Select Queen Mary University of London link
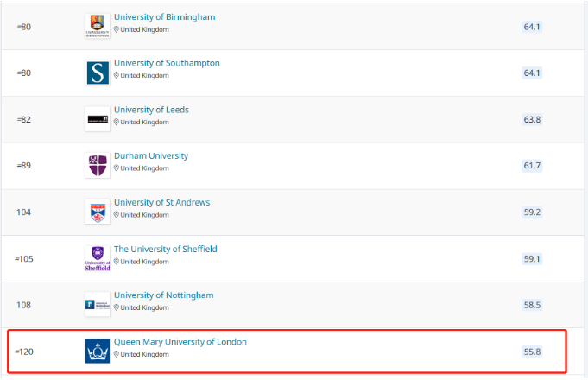 pyautogui.click(x=180, y=342)
